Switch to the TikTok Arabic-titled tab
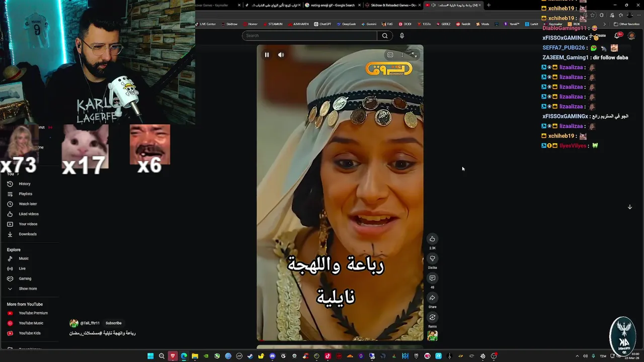Viewport: 644px width, 362px height. (272, 5)
